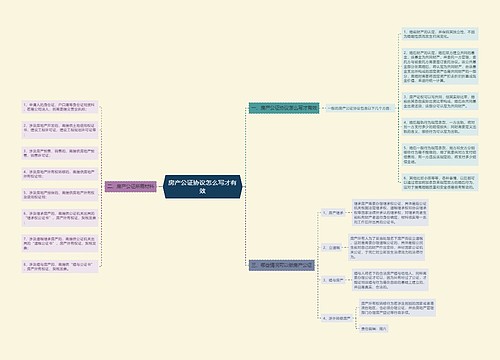Select the sub-node 1、房产继承
Screen dimensions: 500x360
[333, 213]
